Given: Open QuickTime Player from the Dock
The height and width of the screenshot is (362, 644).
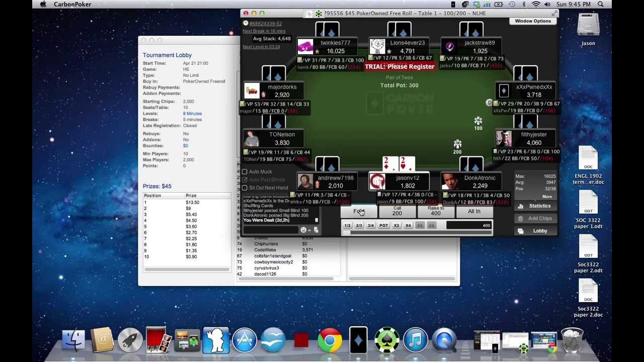Looking at the screenshot, I should click(444, 340).
